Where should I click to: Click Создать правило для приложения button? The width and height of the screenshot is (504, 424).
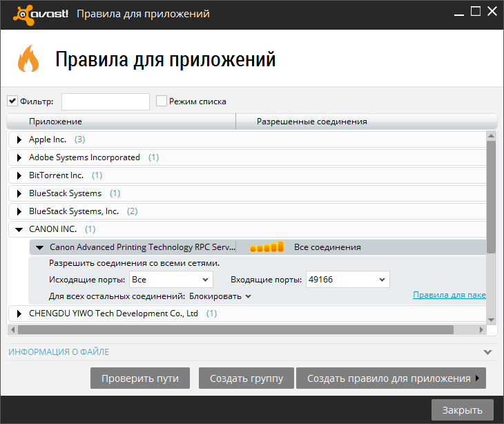tap(391, 378)
